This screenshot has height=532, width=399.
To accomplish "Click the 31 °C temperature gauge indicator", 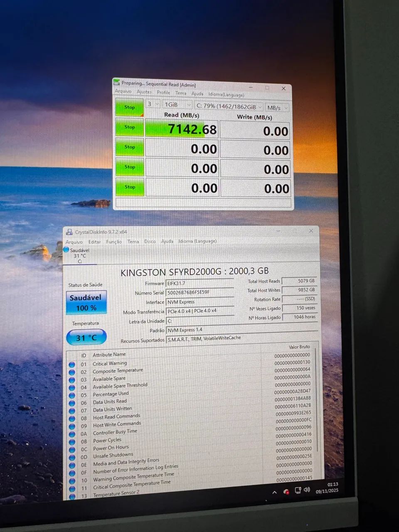I will pyautogui.click(x=86, y=337).
